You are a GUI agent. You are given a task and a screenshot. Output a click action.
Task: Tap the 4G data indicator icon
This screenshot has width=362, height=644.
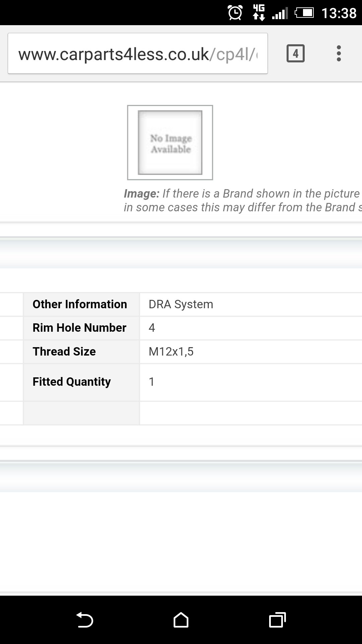(259, 13)
